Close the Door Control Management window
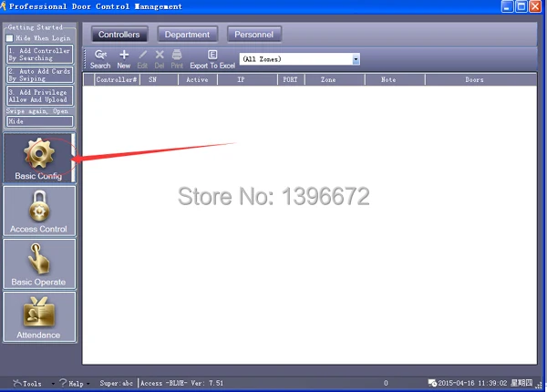 pyautogui.click(x=535, y=6)
